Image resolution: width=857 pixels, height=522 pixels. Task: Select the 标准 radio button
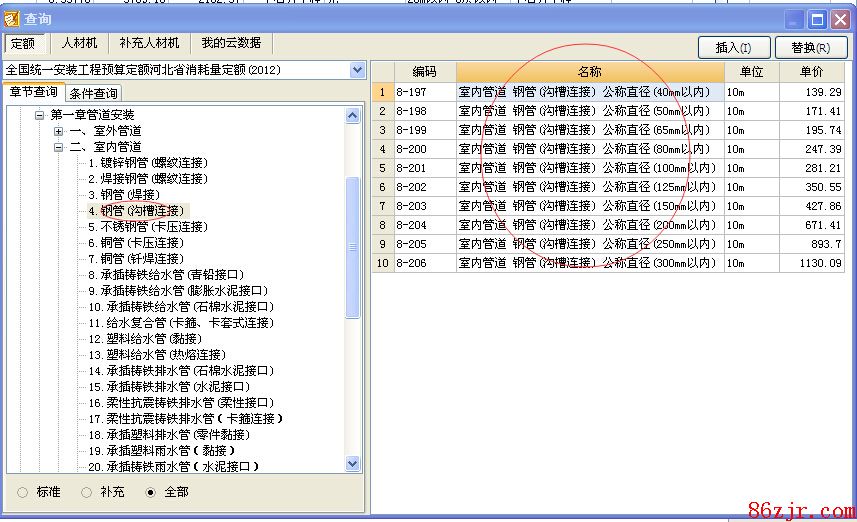click(x=22, y=492)
